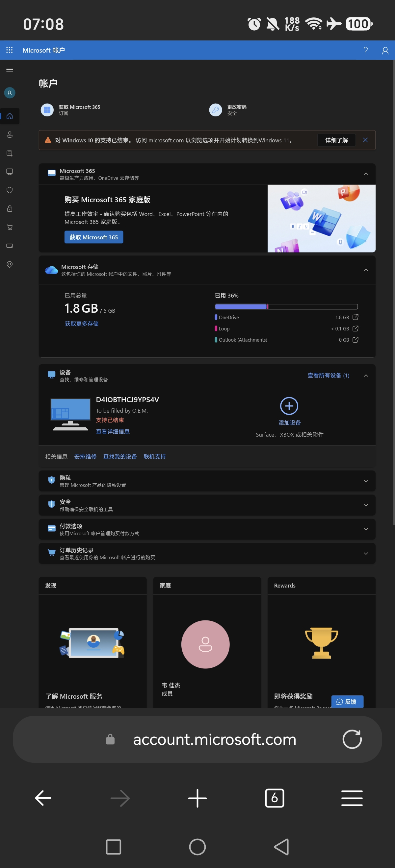Expand the 安全 section
Image resolution: width=395 pixels, height=868 pixels.
366,505
